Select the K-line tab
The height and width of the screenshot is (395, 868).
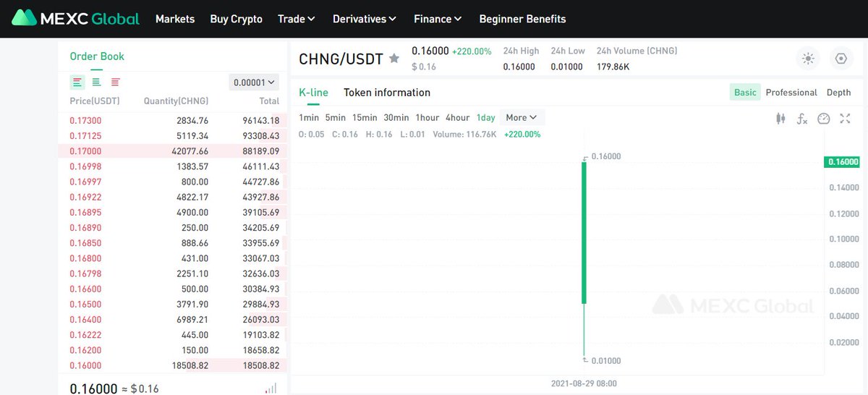tap(313, 93)
